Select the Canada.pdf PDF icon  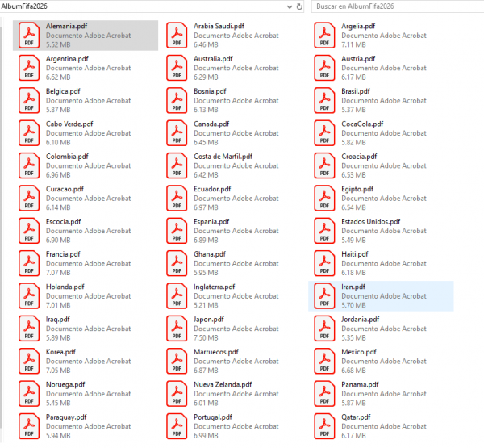point(177,133)
